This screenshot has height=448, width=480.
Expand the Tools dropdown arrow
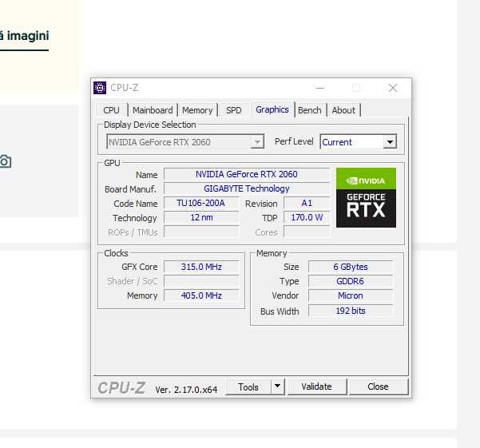click(x=278, y=387)
